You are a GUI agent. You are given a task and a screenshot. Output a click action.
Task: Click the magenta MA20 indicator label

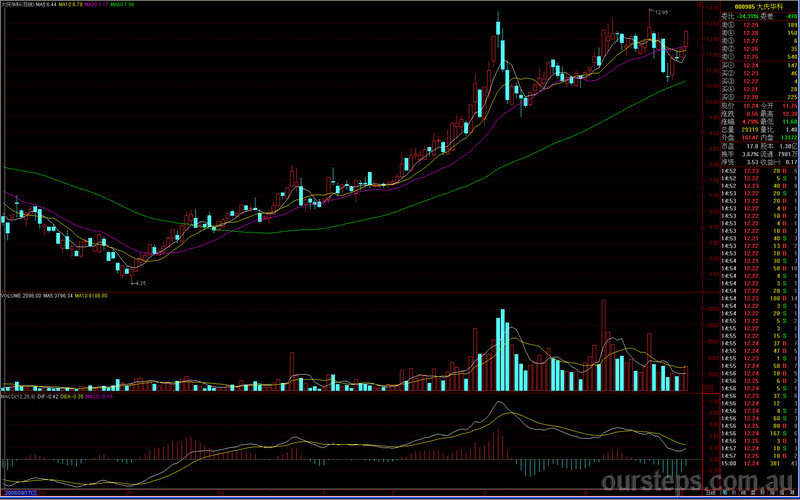[96, 4]
